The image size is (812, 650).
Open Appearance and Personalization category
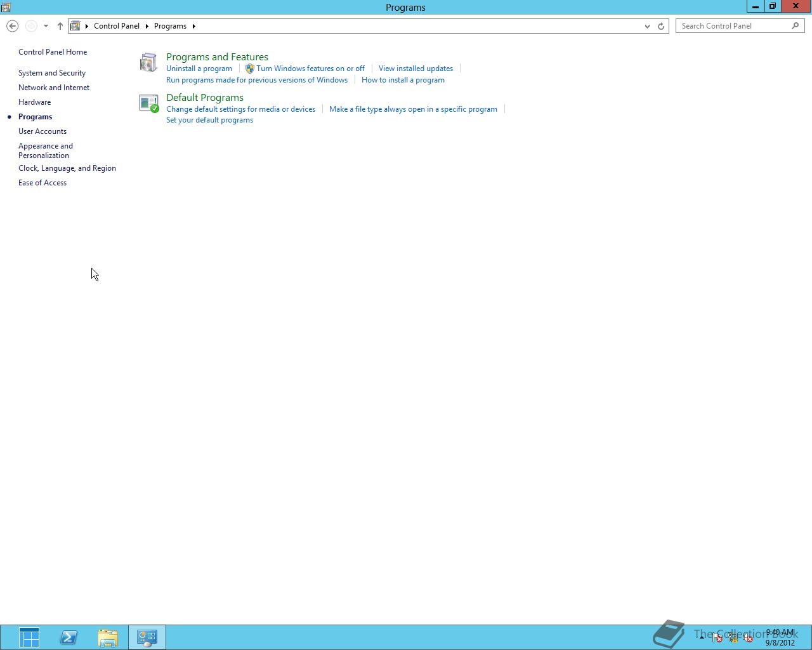[x=46, y=150]
